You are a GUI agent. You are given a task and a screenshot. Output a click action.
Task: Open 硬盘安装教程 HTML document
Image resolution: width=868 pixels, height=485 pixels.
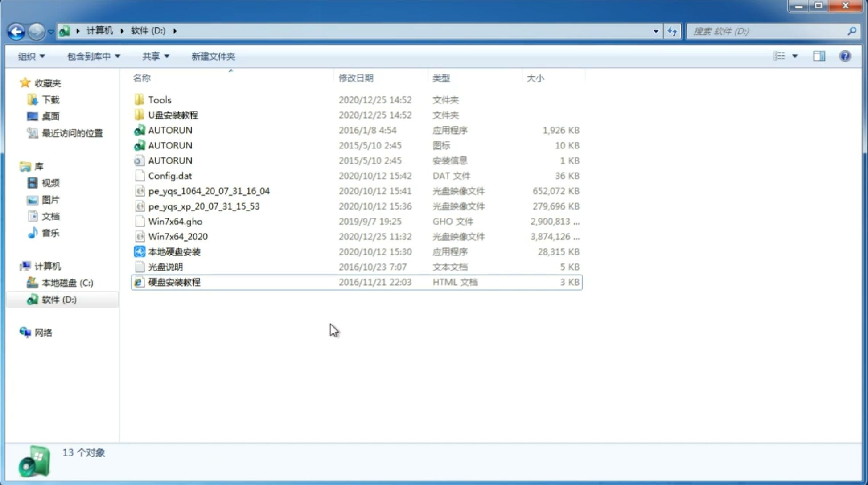tap(174, 282)
